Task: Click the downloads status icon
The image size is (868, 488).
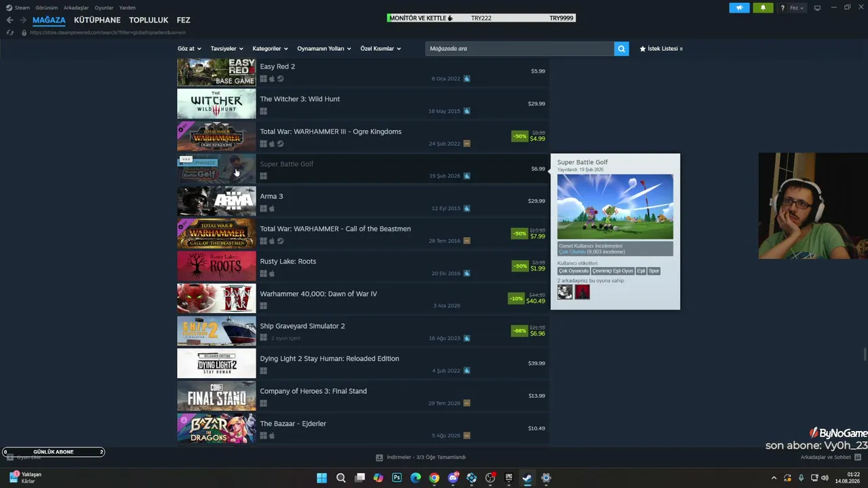Action: [x=380, y=457]
